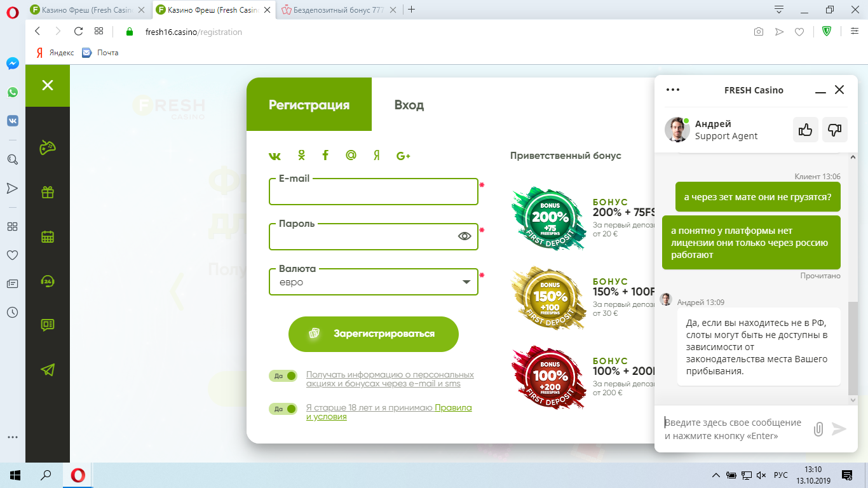Open the Правила и условия link
Screen dimensions: 868x488
point(452,408)
